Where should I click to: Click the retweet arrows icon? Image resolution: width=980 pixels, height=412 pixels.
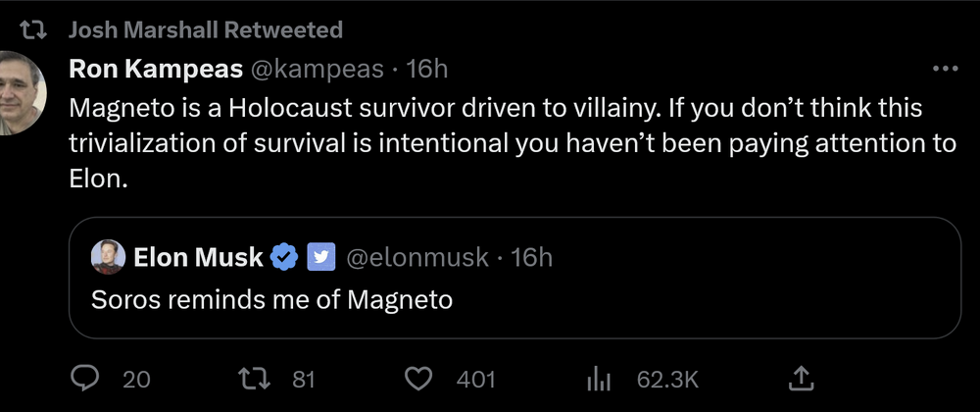[x=254, y=378]
